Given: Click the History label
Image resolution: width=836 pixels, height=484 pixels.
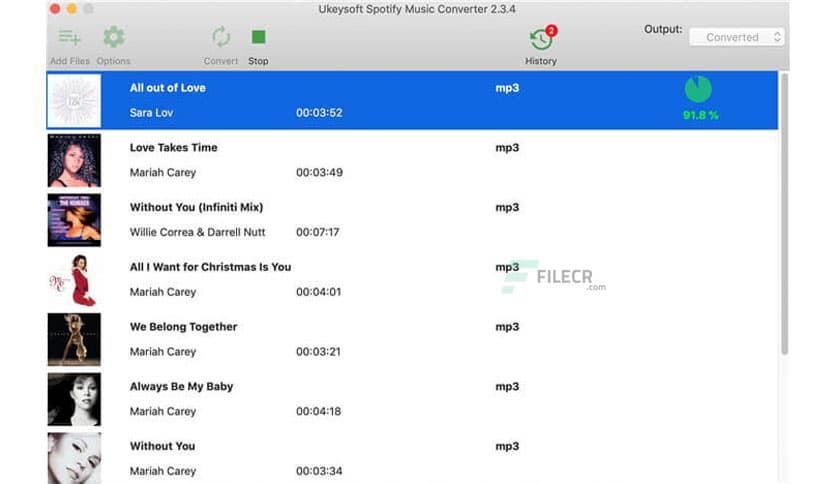Looking at the screenshot, I should (x=541, y=61).
